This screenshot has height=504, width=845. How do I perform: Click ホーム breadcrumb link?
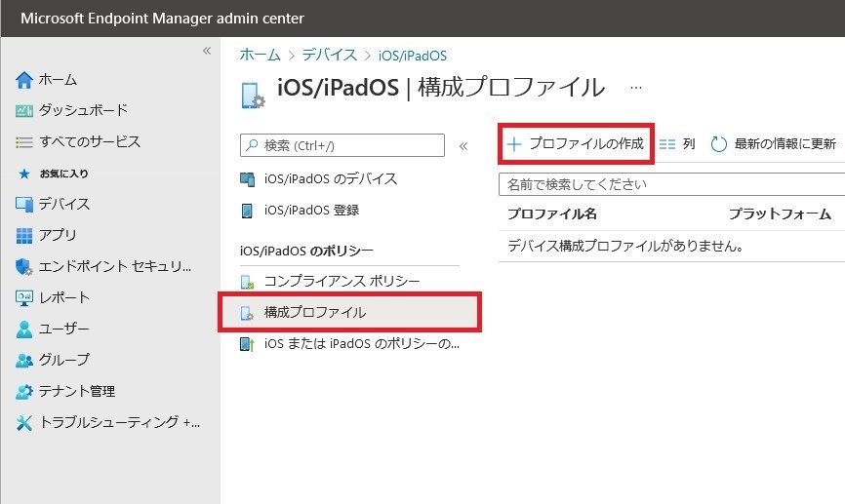tap(261, 56)
